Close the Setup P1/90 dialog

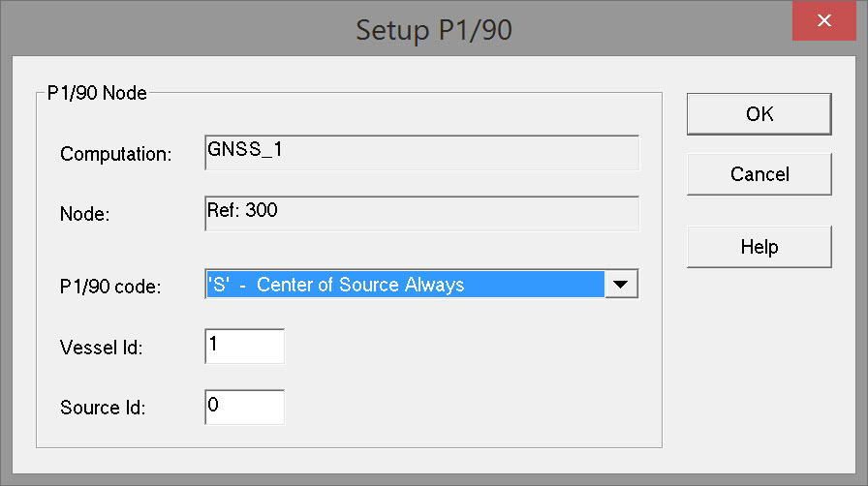[823, 20]
